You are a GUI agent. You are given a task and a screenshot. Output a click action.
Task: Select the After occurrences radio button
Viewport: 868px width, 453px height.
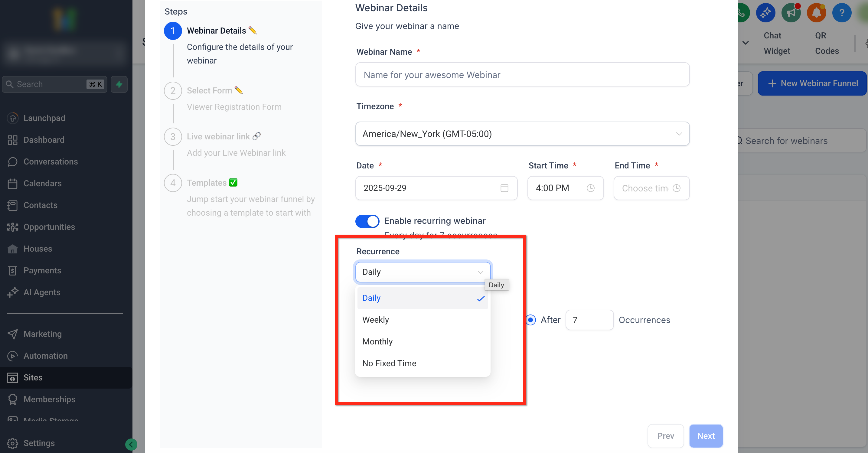pos(531,320)
